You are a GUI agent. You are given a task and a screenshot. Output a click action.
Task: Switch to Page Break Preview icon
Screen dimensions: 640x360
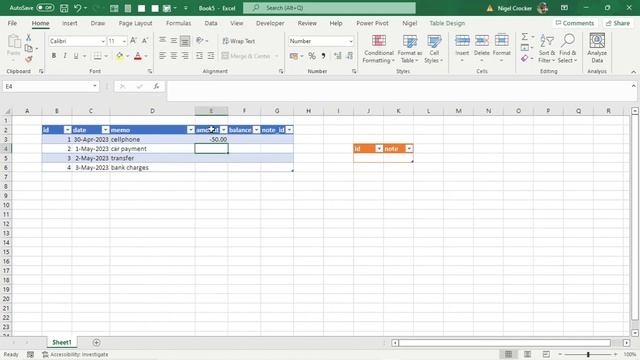[x=546, y=354]
